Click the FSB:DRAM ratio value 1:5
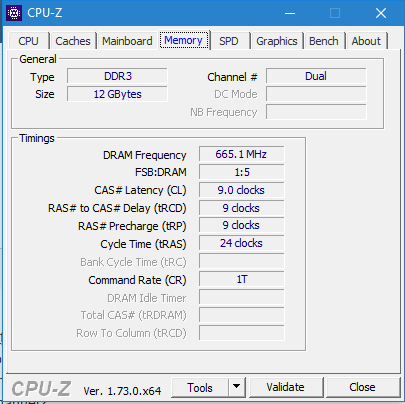The image size is (405, 404). coord(242,172)
